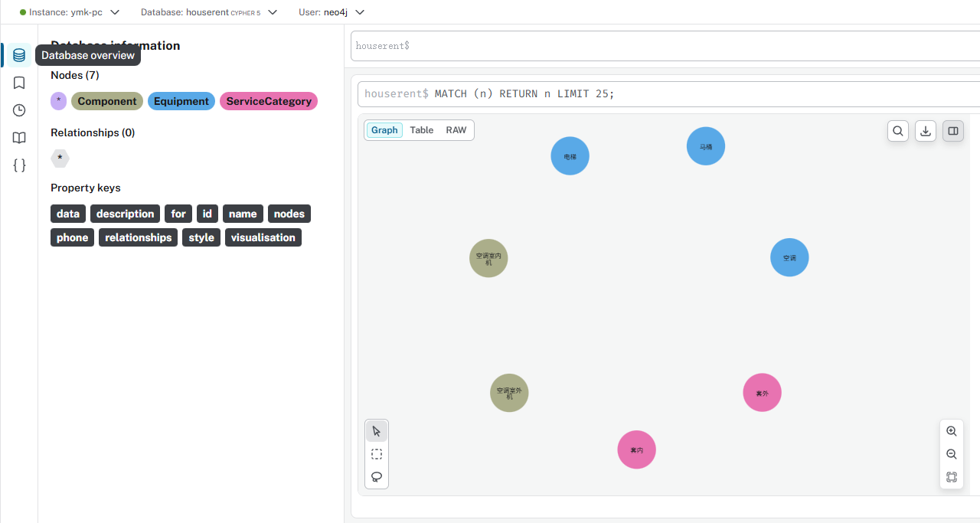Click the visualisation property key
The image size is (980, 523).
(263, 237)
